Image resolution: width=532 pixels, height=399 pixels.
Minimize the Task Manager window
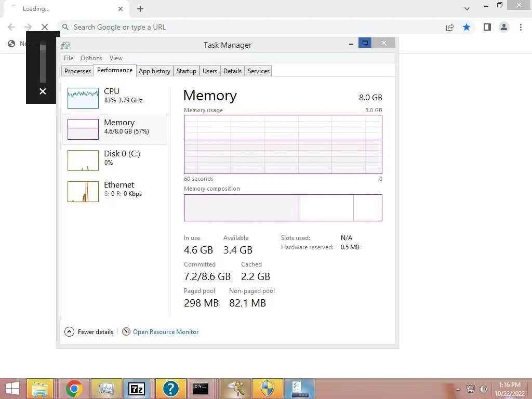point(351,44)
